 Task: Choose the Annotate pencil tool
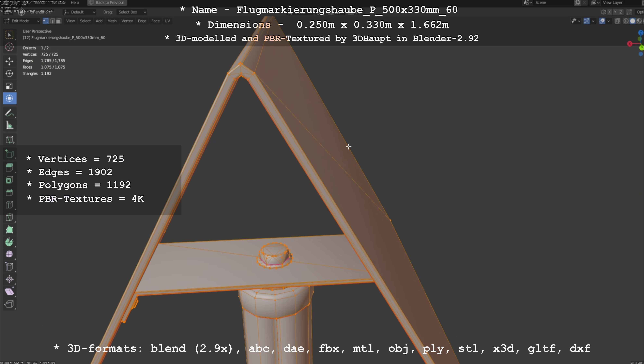tap(9, 113)
